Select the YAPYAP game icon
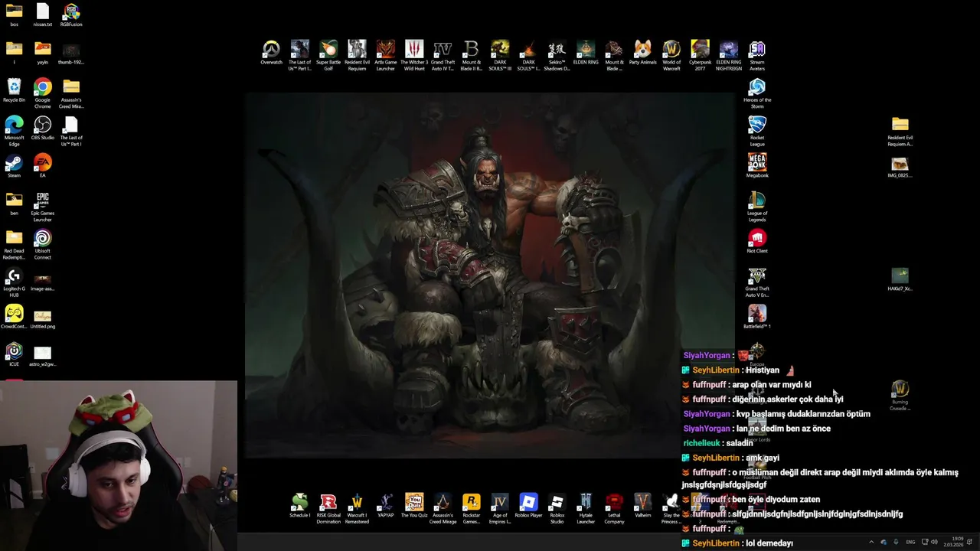This screenshot has height=551, width=980. coord(386,506)
